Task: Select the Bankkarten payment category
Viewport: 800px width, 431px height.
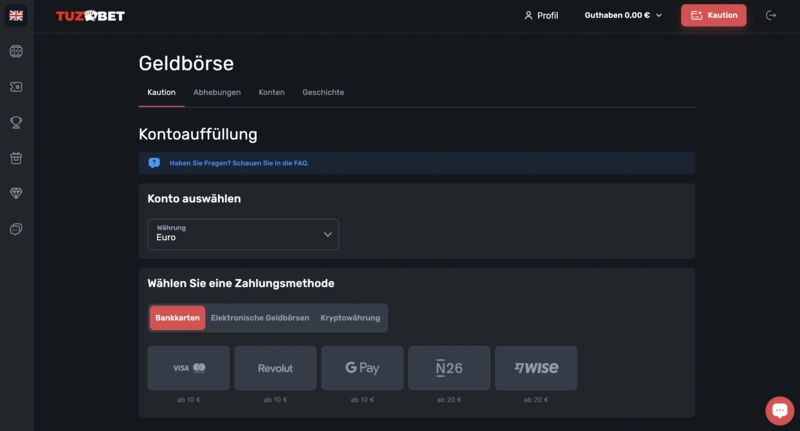Action: point(178,318)
